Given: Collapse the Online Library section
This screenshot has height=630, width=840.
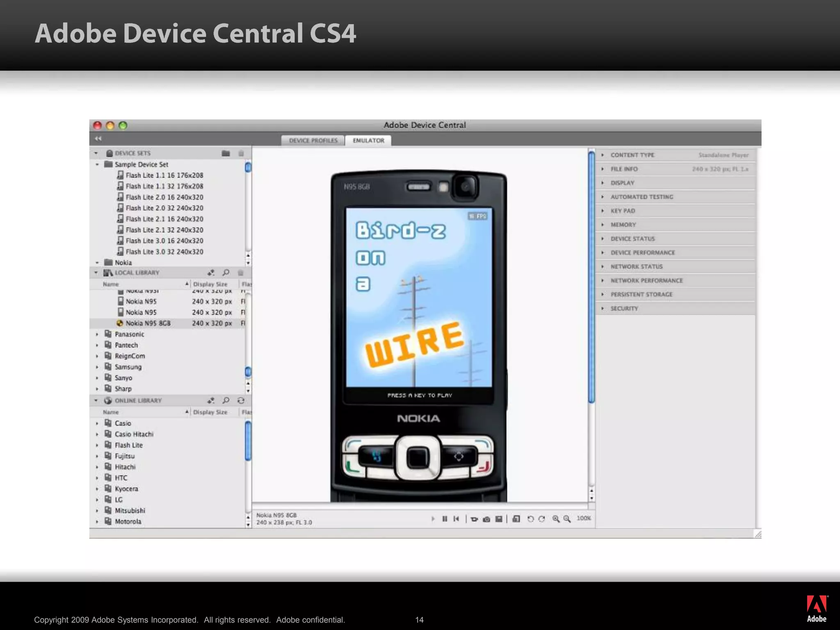Looking at the screenshot, I should 96,400.
